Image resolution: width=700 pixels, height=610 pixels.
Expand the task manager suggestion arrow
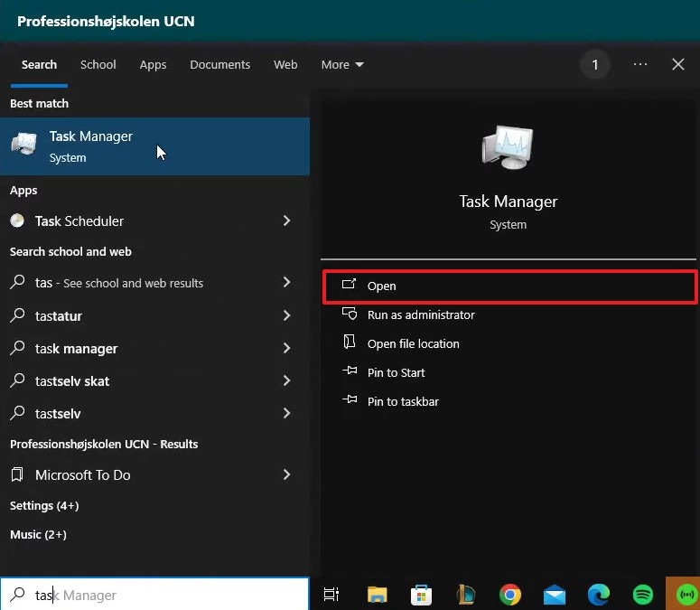click(286, 348)
